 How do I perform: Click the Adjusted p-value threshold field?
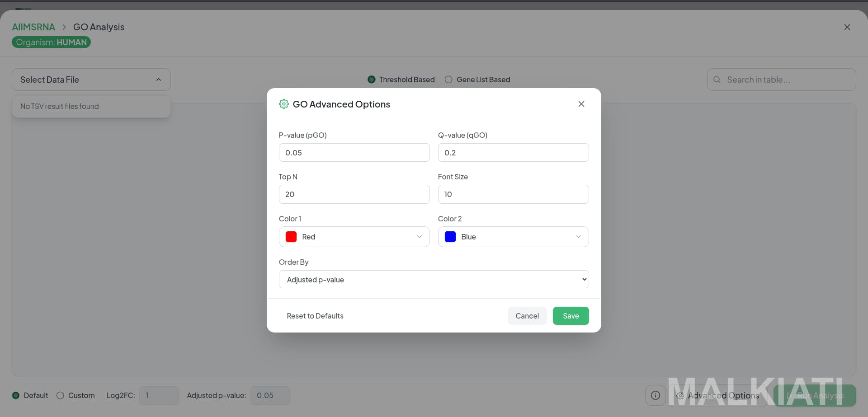[270, 395]
